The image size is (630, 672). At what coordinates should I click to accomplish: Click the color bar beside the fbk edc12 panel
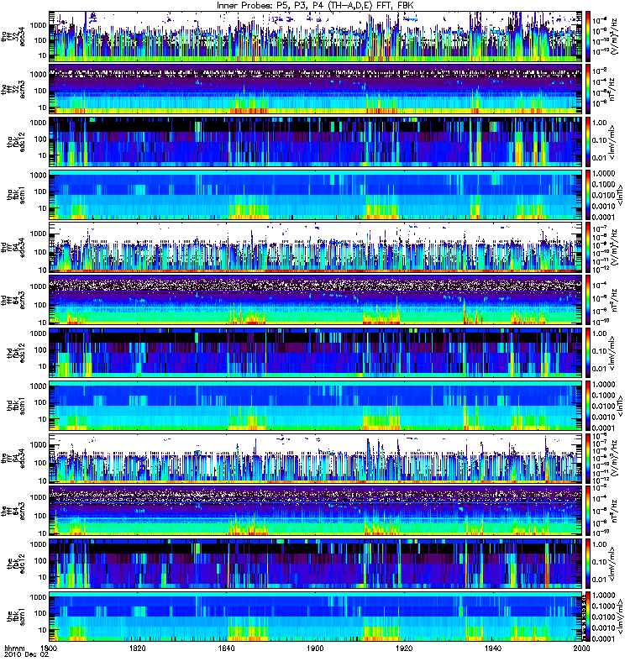tap(587, 563)
